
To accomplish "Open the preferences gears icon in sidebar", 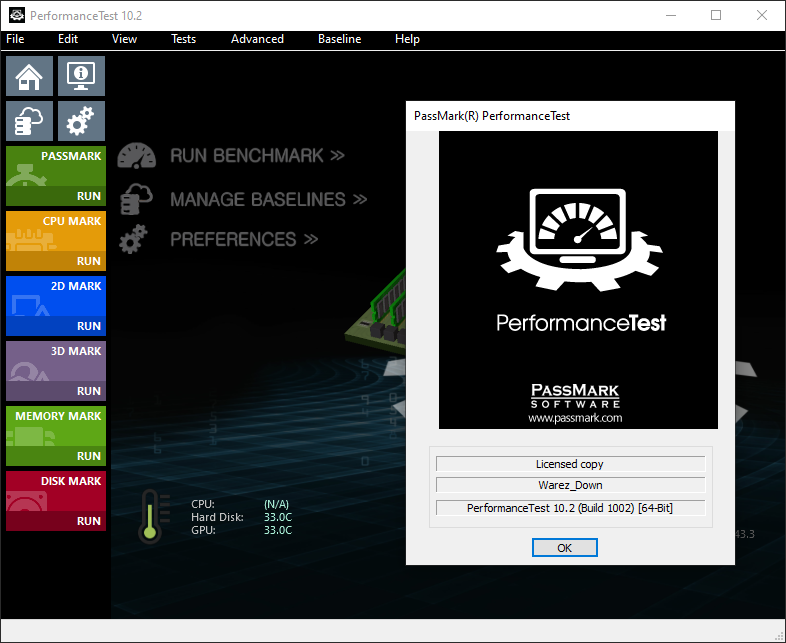I will [81, 121].
